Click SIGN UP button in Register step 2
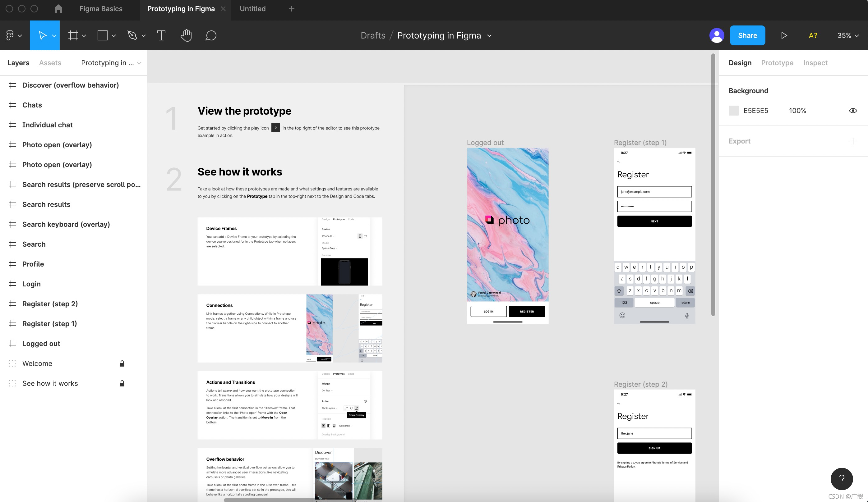 click(x=654, y=448)
